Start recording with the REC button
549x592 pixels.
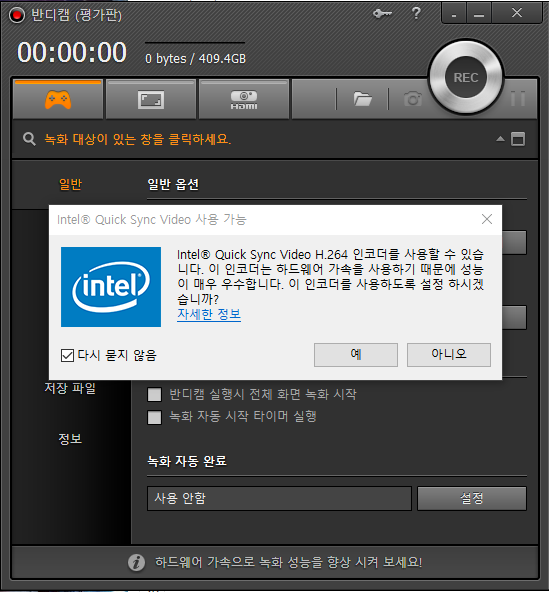point(466,77)
